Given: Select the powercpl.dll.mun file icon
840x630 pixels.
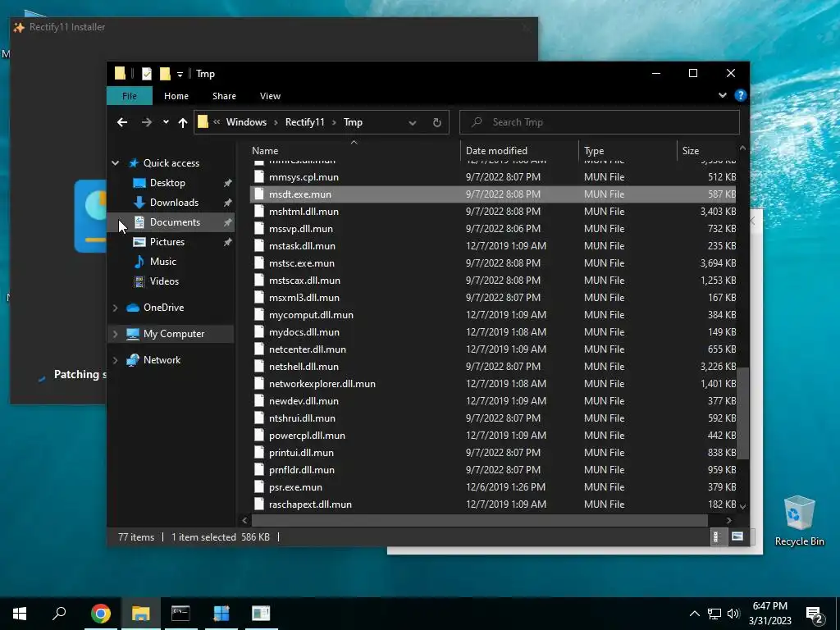Looking at the screenshot, I should coord(258,436).
